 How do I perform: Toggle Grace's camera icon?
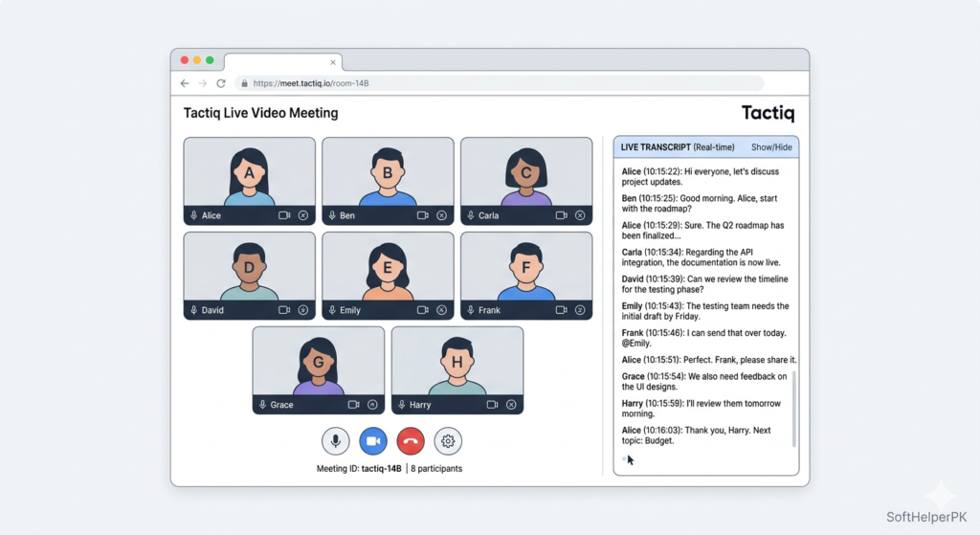(x=354, y=405)
